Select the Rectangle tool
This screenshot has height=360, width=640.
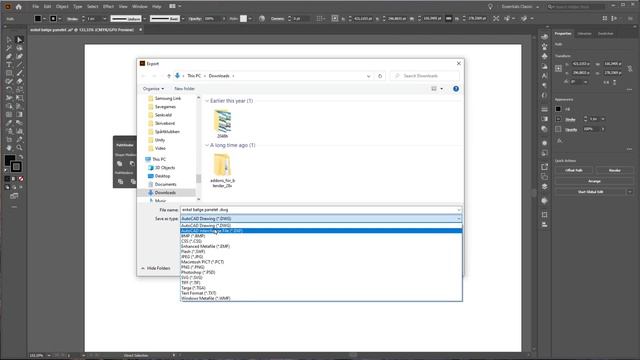[9, 73]
